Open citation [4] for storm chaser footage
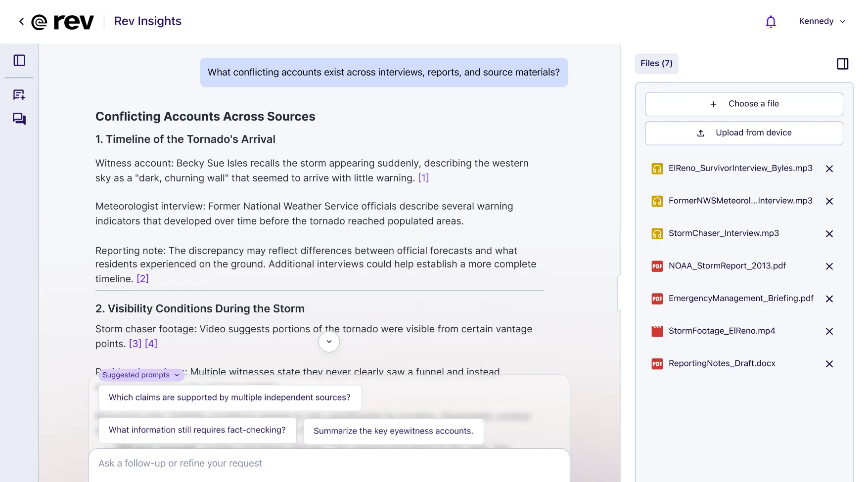 151,344
